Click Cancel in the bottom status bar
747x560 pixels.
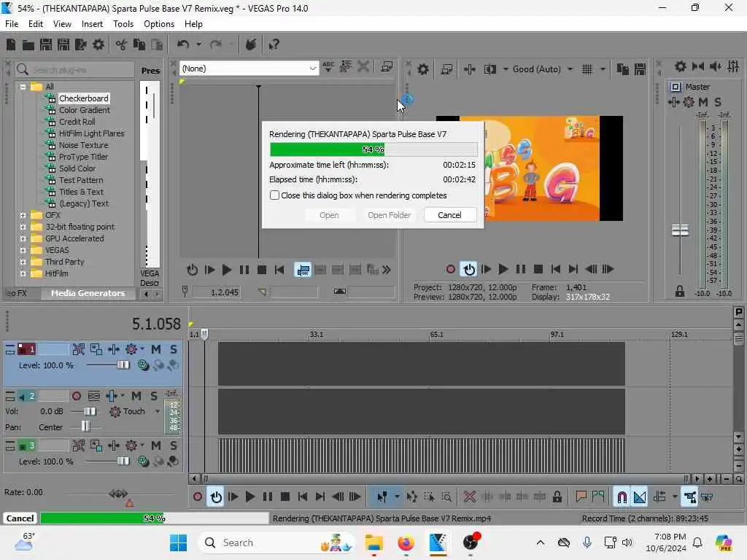point(20,518)
